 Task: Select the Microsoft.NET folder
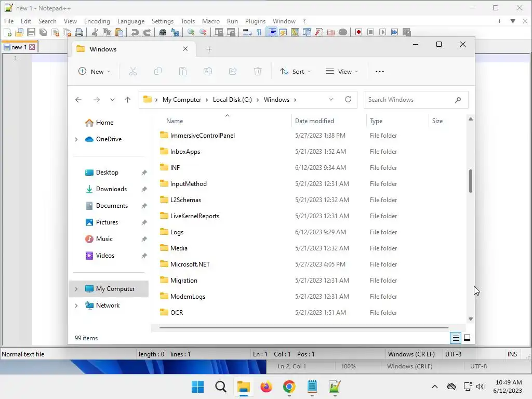[190, 264]
